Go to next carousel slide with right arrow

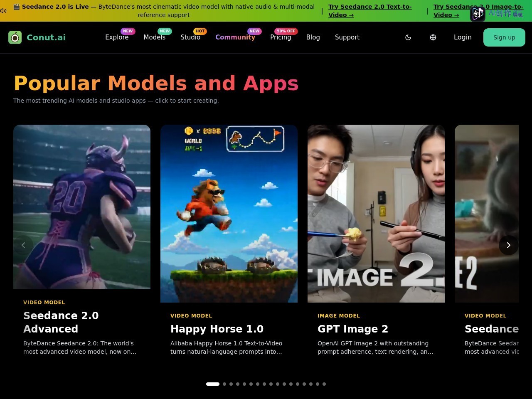pyautogui.click(x=508, y=245)
